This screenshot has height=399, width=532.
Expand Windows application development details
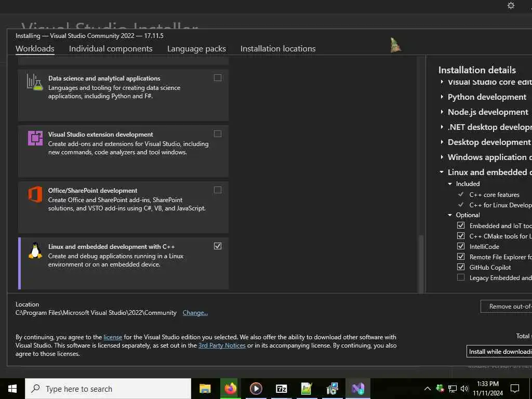(442, 157)
